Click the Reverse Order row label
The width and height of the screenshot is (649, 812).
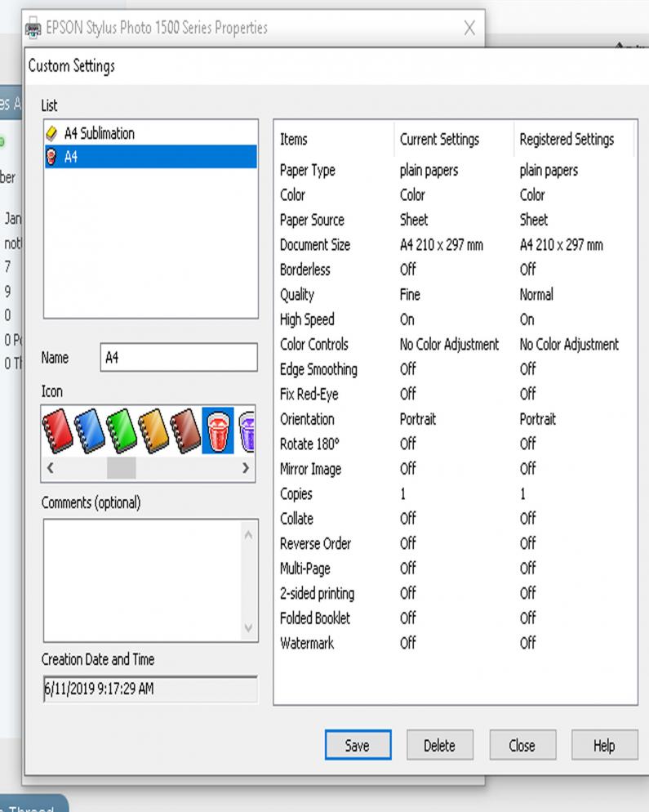click(315, 543)
